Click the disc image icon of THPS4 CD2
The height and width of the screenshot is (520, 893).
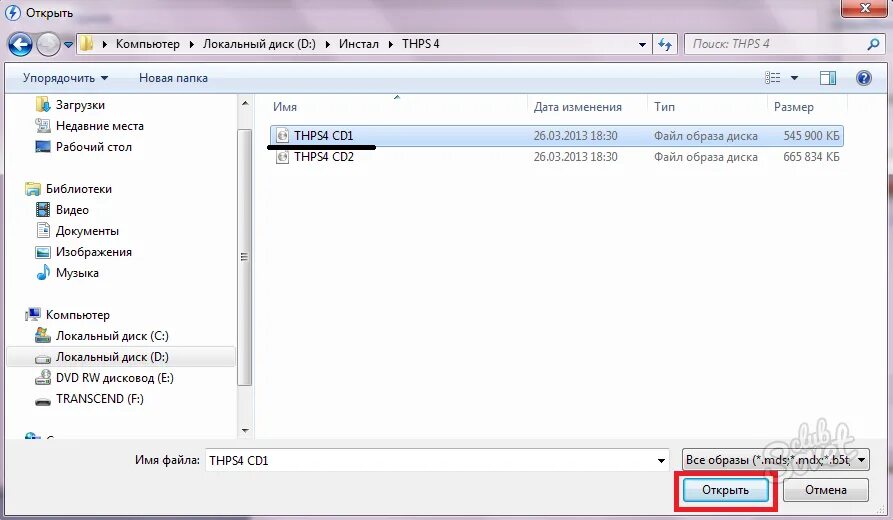pyautogui.click(x=282, y=157)
